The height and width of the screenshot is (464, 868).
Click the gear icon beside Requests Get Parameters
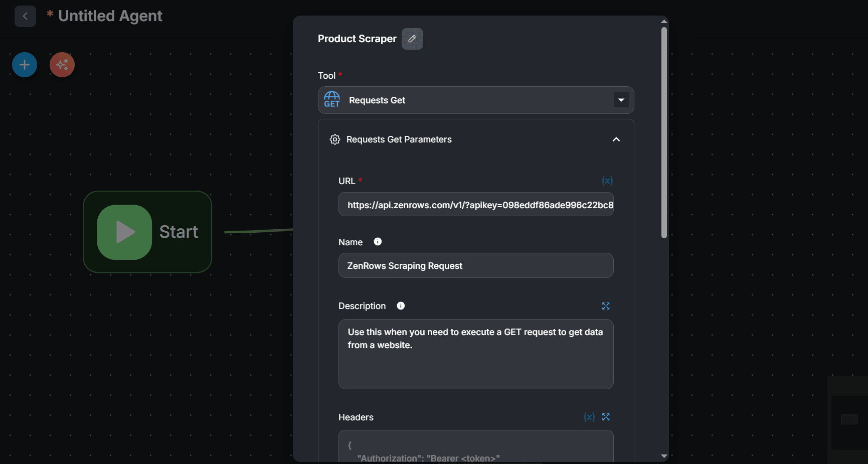335,139
